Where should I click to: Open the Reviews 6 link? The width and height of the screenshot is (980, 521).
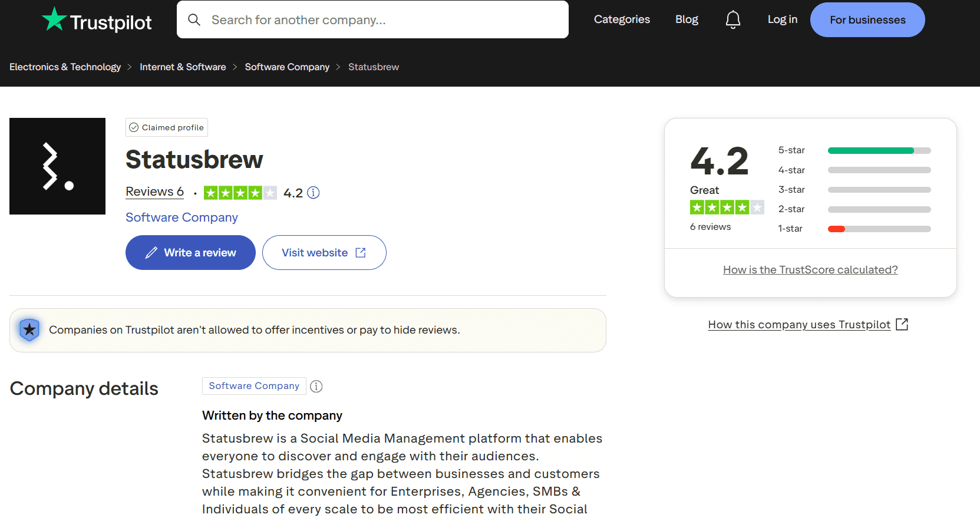[154, 192]
